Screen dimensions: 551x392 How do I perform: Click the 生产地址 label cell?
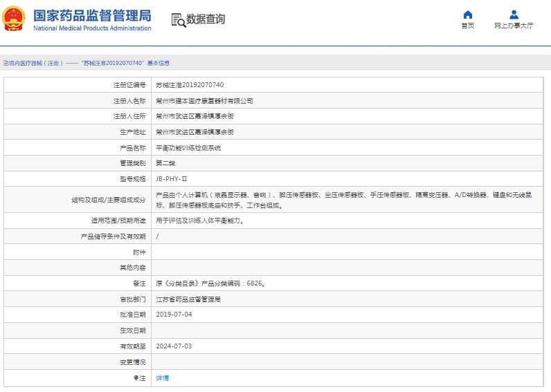78,132
